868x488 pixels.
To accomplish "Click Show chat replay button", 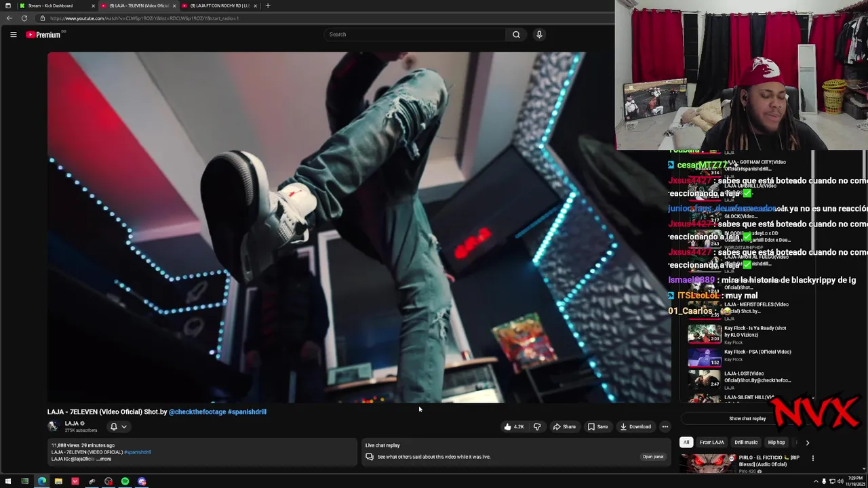I will point(747,418).
